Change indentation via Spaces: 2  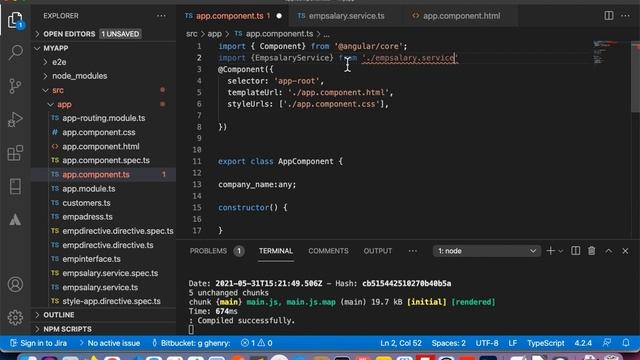449,343
